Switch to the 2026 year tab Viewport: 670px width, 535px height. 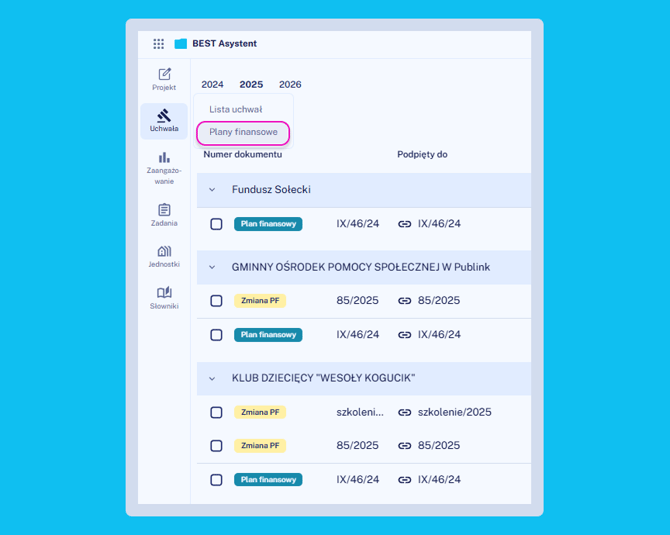tap(290, 85)
